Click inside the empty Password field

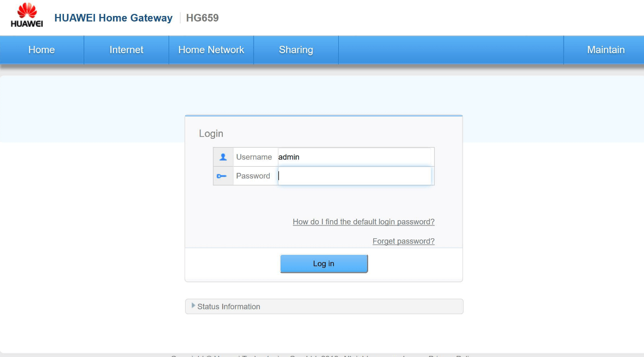tap(355, 176)
